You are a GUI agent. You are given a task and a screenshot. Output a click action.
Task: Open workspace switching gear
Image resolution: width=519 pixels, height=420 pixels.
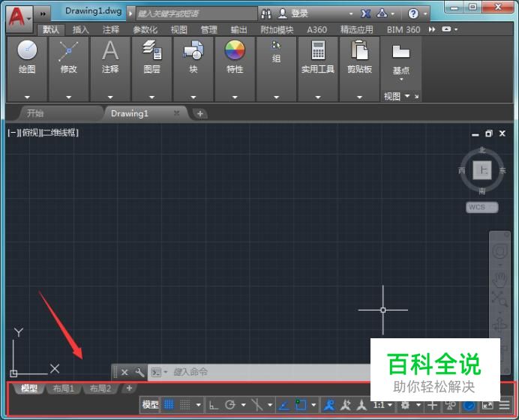tap(405, 405)
